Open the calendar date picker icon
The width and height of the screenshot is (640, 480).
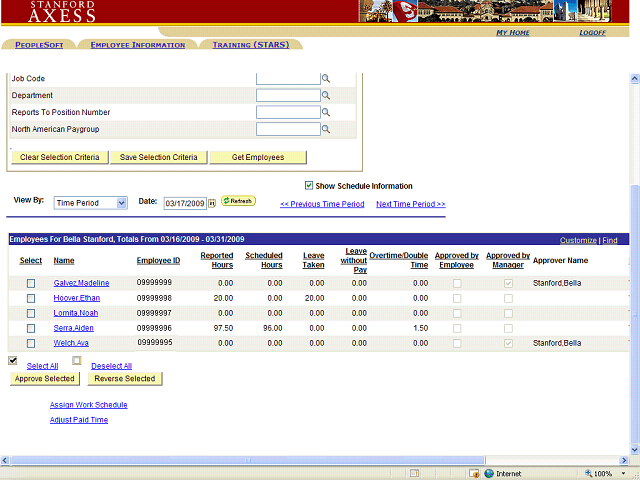[x=212, y=203]
